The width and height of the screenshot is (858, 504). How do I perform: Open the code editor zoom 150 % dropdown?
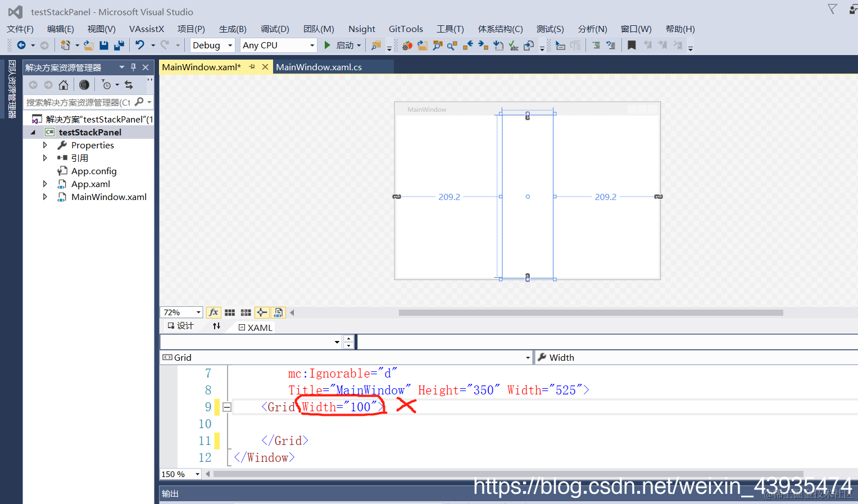197,474
